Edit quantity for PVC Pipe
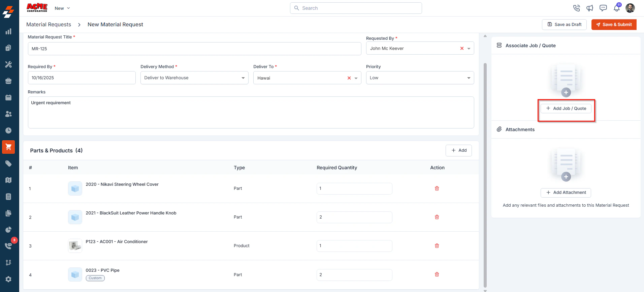 point(354,275)
